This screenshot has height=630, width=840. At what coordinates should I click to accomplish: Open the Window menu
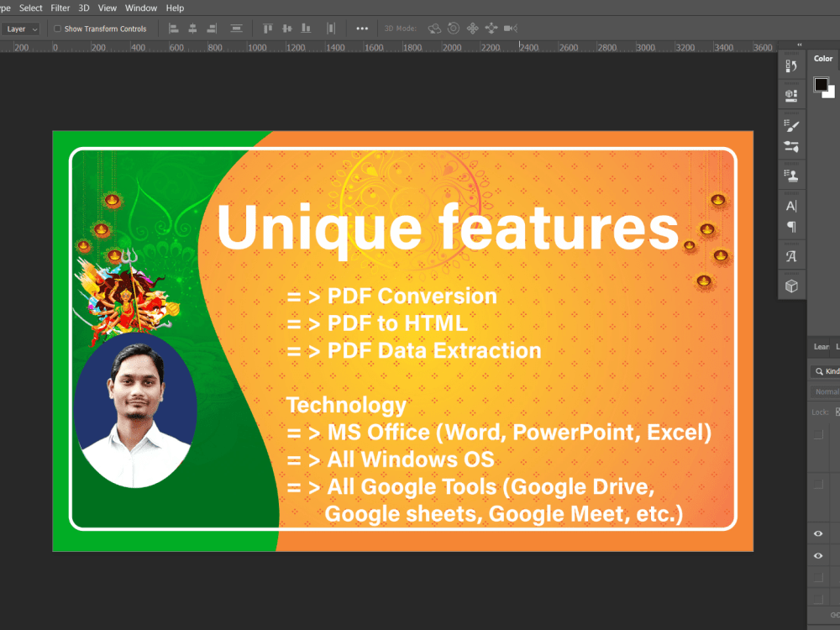[x=141, y=8]
